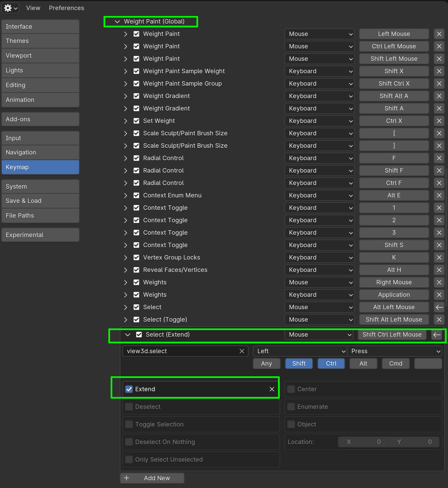Delete the Set Weight Ctrl X shortcut
The width and height of the screenshot is (448, 488).
[439, 121]
